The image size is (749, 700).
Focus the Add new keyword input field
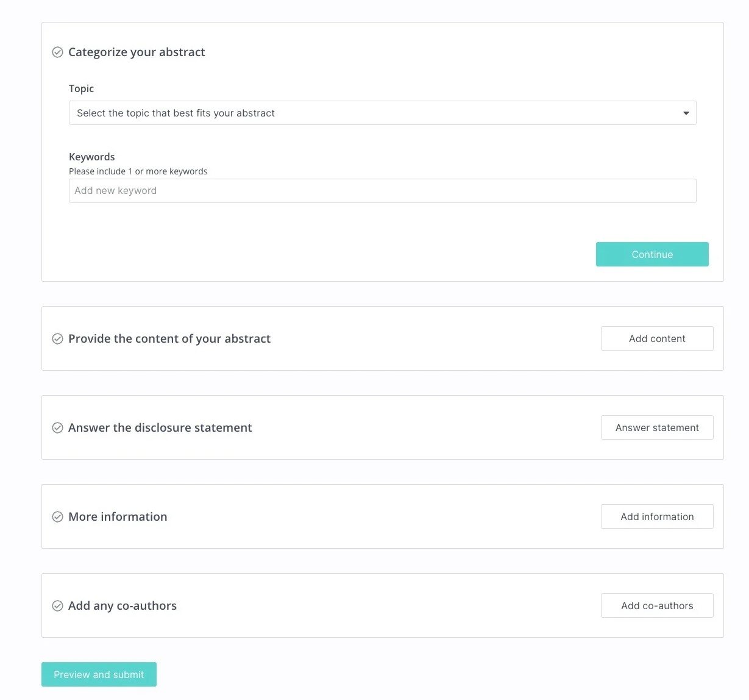(x=382, y=191)
